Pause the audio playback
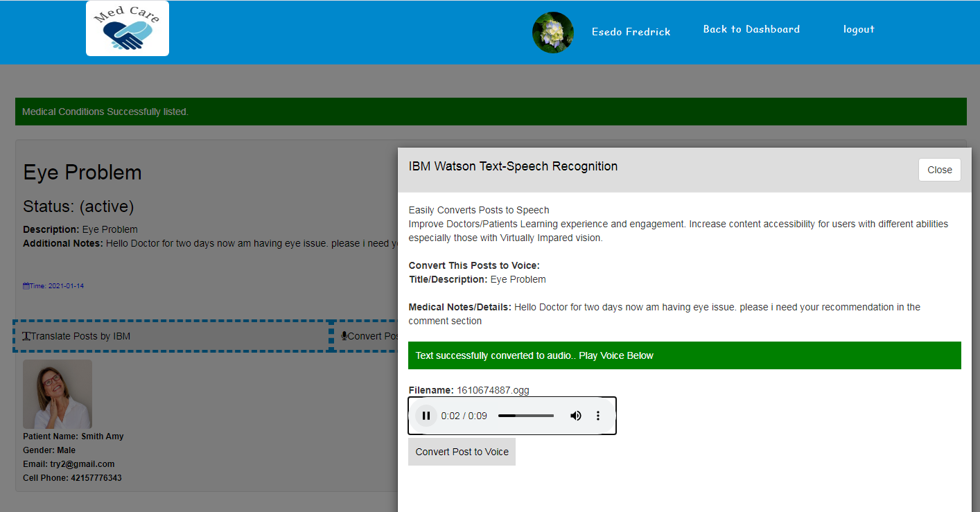The height and width of the screenshot is (512, 980). click(426, 416)
